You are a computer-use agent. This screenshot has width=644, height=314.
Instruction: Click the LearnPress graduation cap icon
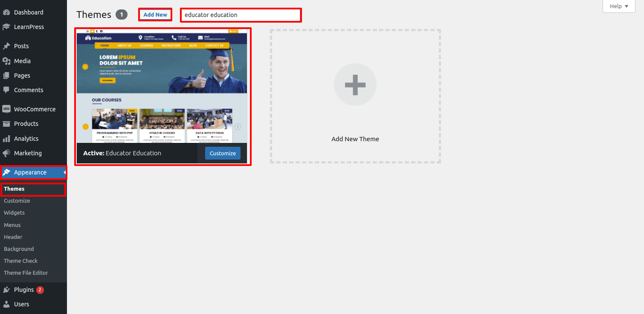(6, 27)
